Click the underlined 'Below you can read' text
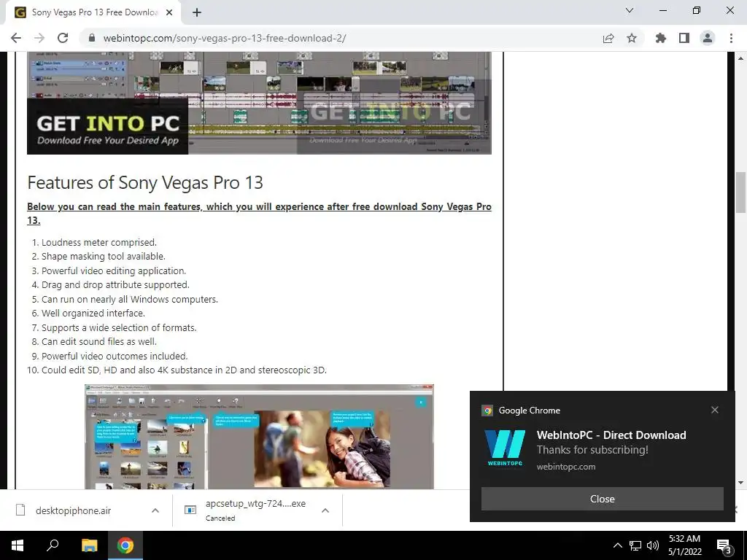 259,214
